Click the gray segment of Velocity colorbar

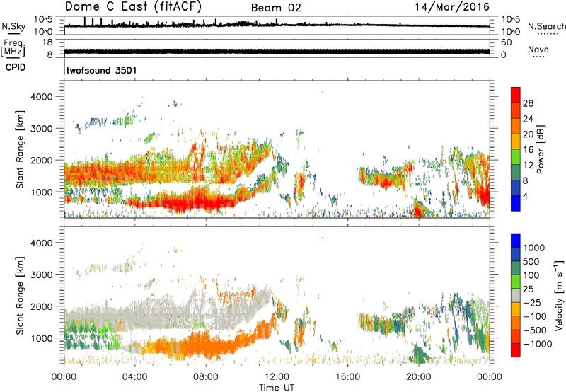516,295
